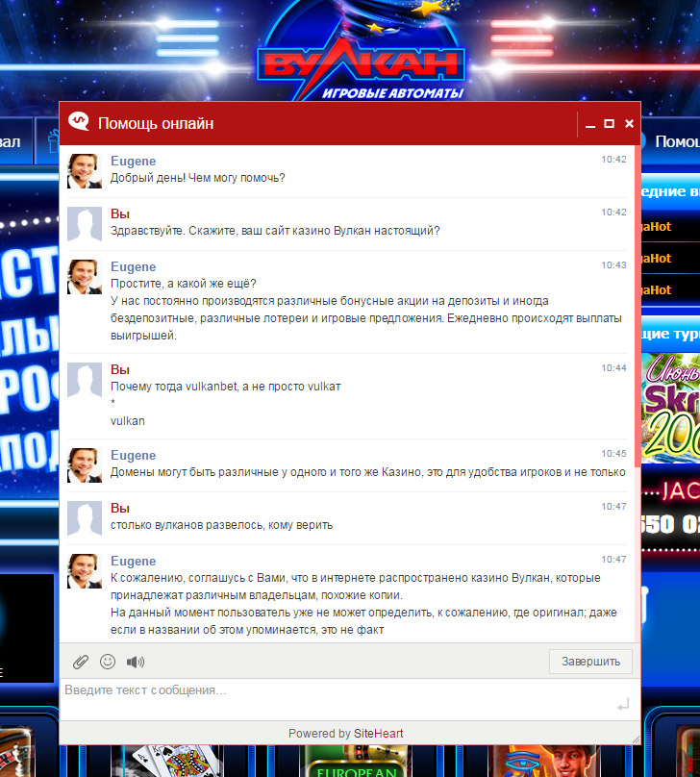The image size is (700, 777).
Task: Click the Завершить button to end chat
Action: tap(590, 662)
